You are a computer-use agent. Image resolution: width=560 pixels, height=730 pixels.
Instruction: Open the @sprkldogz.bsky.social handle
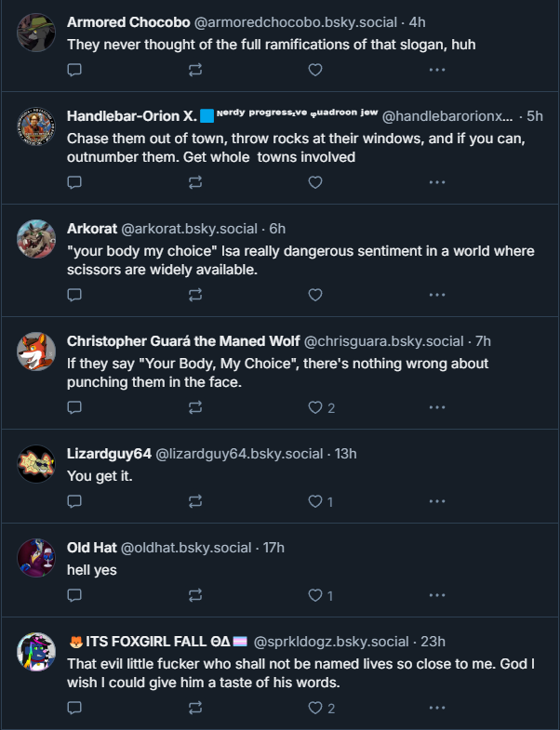(x=330, y=641)
